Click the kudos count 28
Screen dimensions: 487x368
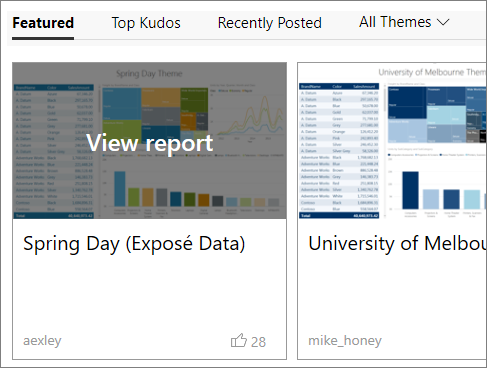tap(258, 342)
